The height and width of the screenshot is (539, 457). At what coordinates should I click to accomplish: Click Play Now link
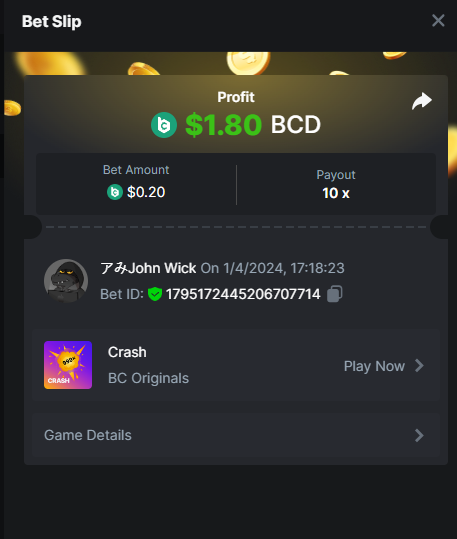coord(374,366)
